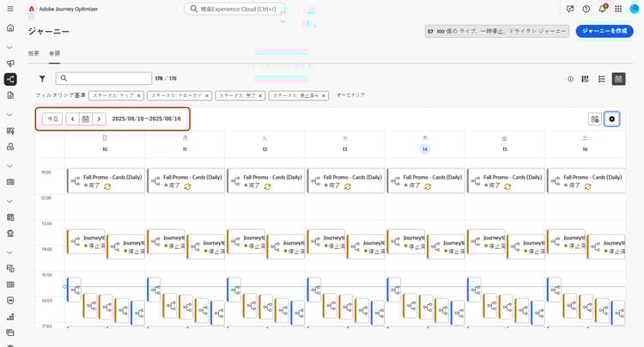Viewport: 644px width, 347px height.
Task: Open the feedback chat icon in the top bar
Action: [x=569, y=9]
